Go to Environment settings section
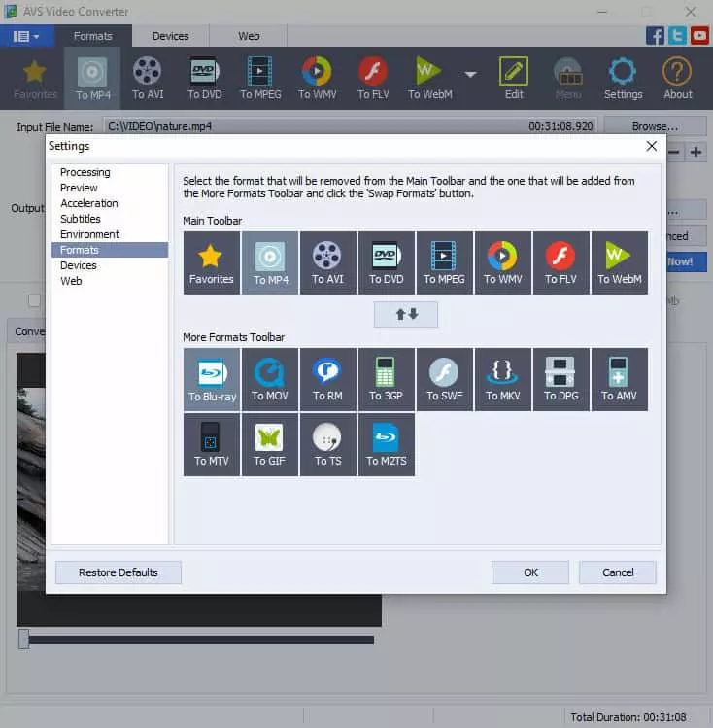 coord(89,234)
